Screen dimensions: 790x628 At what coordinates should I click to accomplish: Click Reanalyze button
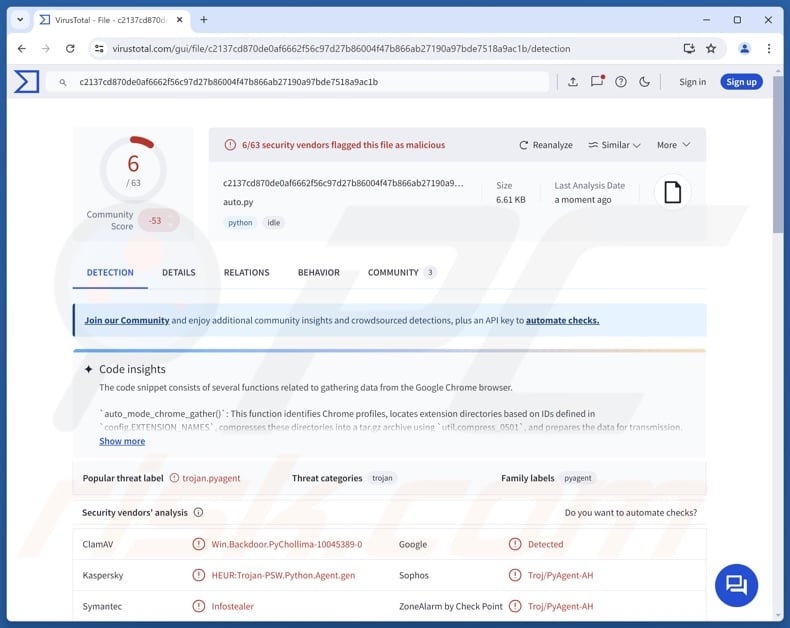[546, 145]
